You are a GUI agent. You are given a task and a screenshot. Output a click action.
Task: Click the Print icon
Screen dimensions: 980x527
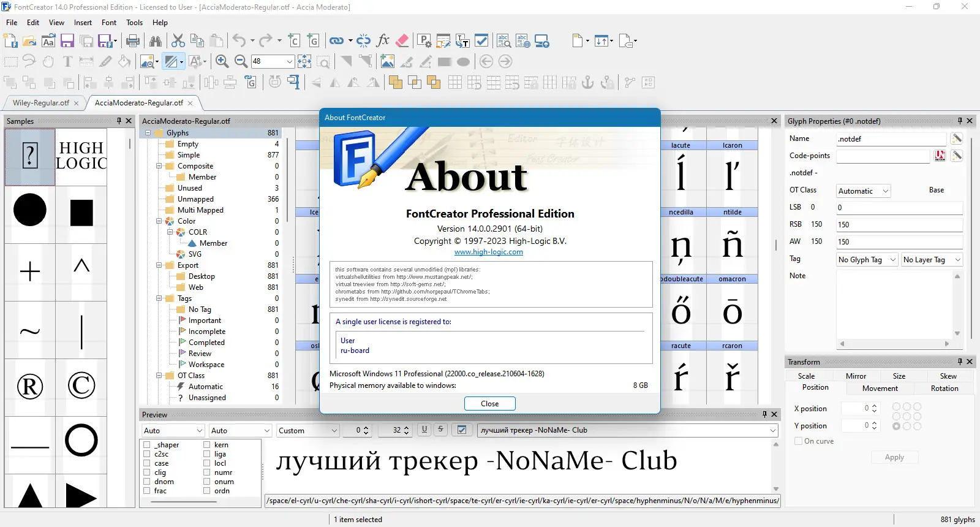click(133, 41)
